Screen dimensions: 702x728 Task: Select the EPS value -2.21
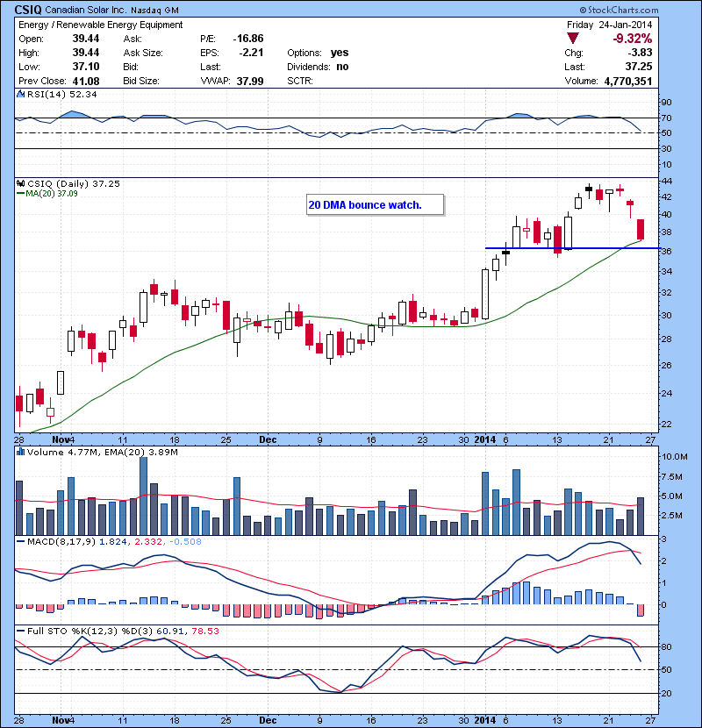pyautogui.click(x=251, y=53)
